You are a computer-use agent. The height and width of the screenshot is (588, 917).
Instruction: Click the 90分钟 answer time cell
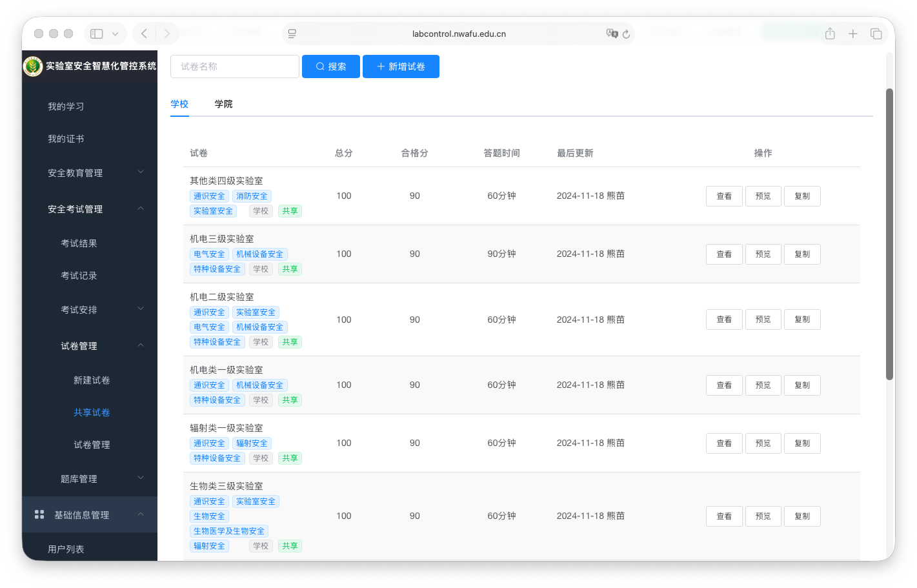pyautogui.click(x=501, y=254)
